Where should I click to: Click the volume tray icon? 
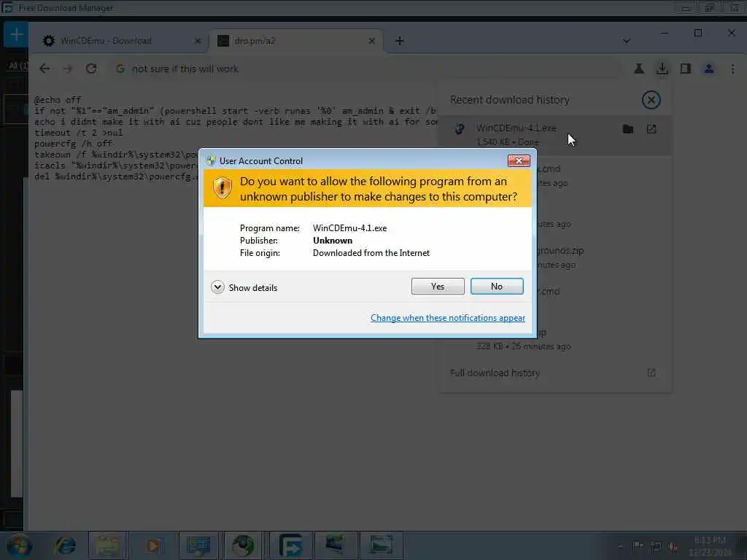coord(673,546)
